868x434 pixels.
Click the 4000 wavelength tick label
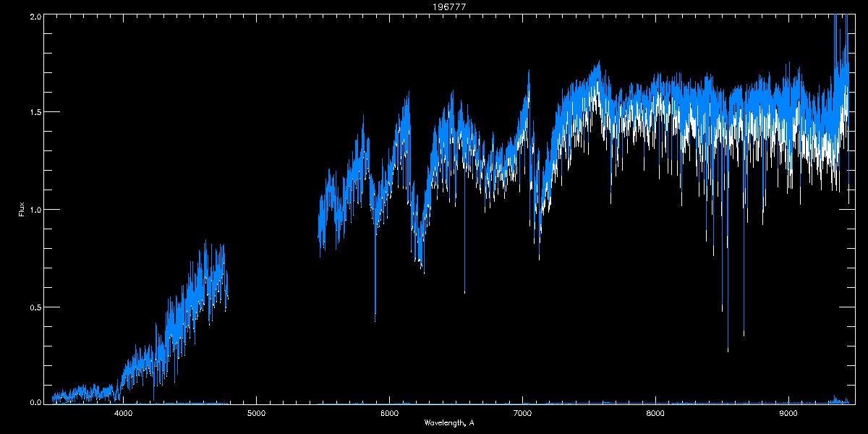[123, 413]
